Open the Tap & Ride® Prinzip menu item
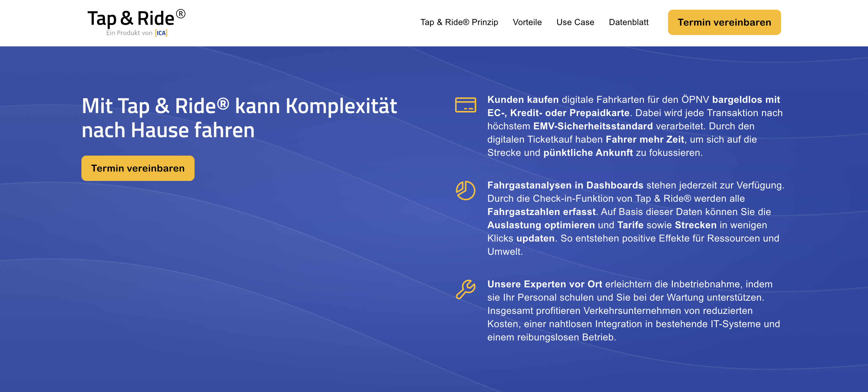This screenshot has width=868, height=392. pos(459,22)
